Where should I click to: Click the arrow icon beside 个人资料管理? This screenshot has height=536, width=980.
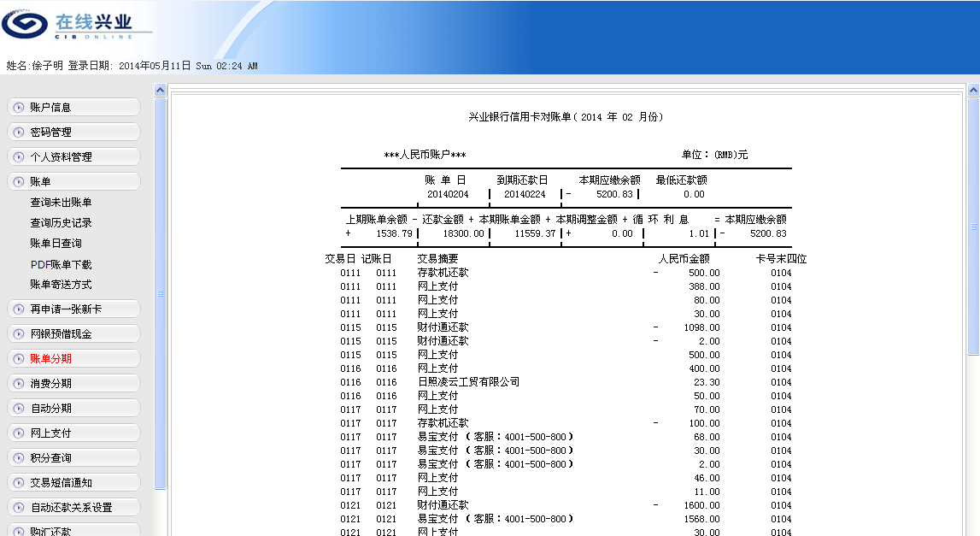pos(19,157)
